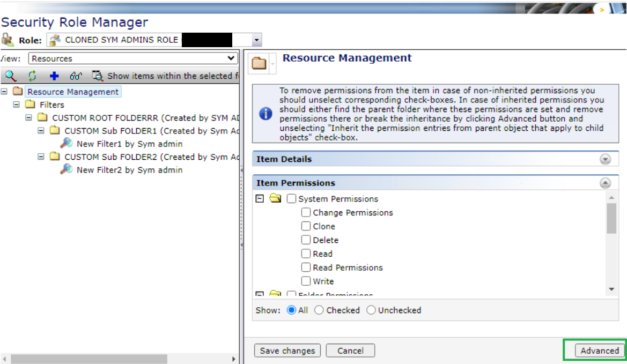The image size is (627, 364).
Task: Enable the Change Permissions checkbox
Action: pos(306,212)
